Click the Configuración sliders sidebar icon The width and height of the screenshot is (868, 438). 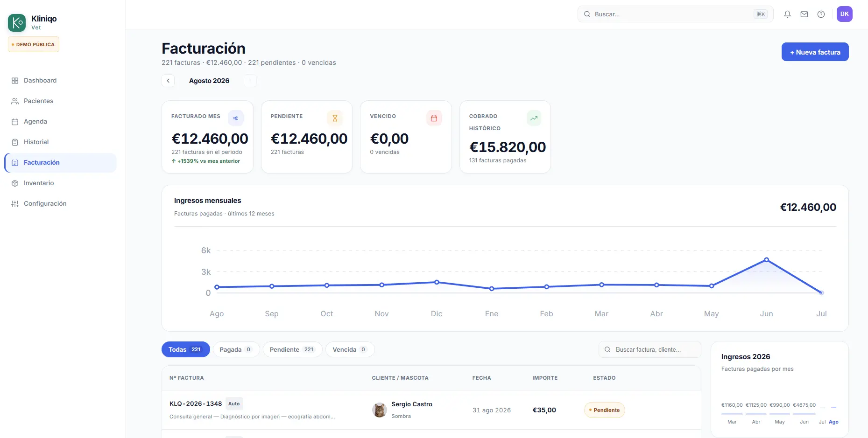15,204
